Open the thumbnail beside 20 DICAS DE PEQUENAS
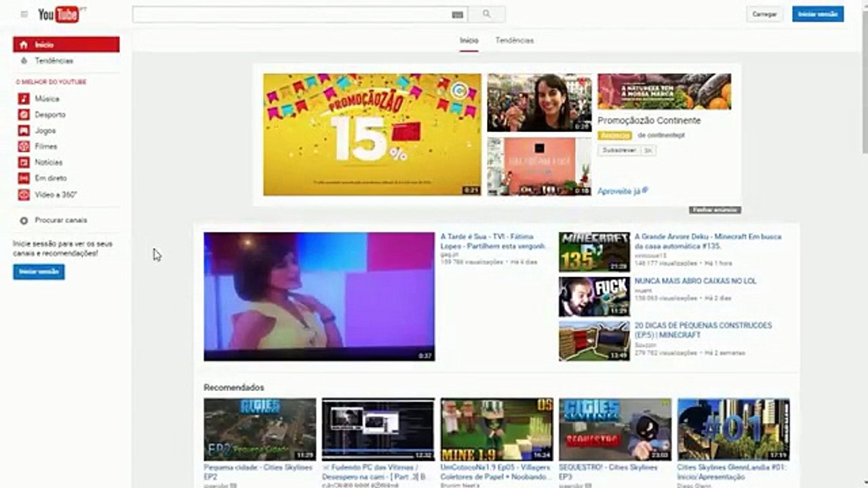868x488 pixels. coord(594,341)
